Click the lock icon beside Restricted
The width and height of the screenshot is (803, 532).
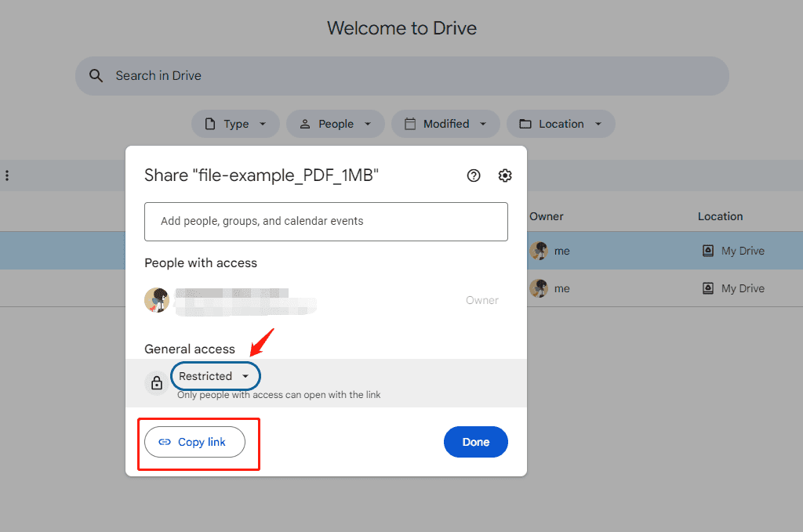pos(157,382)
